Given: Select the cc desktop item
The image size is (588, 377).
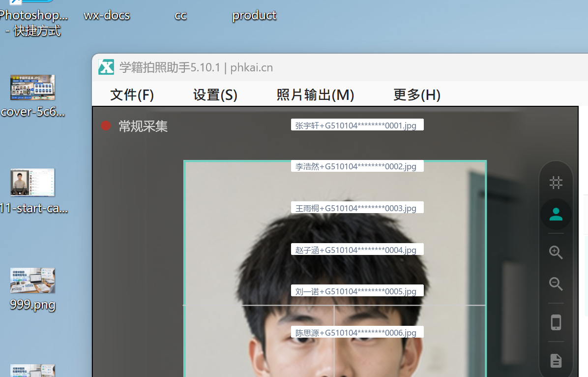Looking at the screenshot, I should (x=180, y=16).
